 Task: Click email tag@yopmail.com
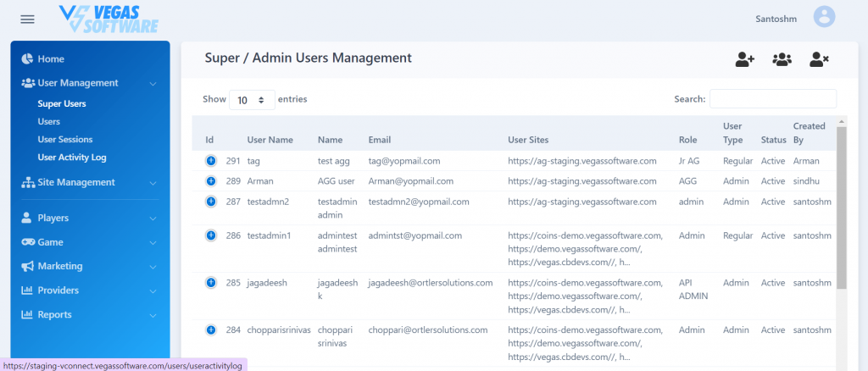click(x=404, y=161)
